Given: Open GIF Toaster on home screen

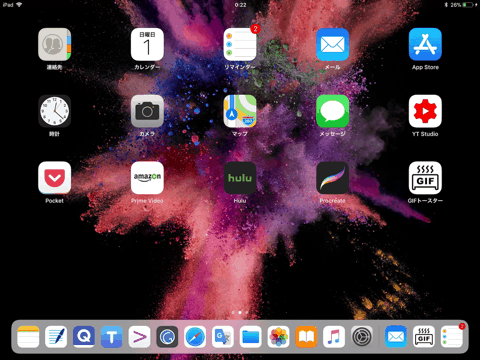Looking at the screenshot, I should [425, 178].
